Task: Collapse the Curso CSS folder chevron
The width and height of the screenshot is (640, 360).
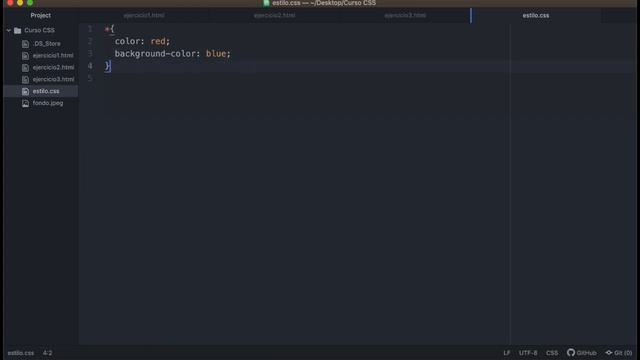Action: [x=9, y=30]
